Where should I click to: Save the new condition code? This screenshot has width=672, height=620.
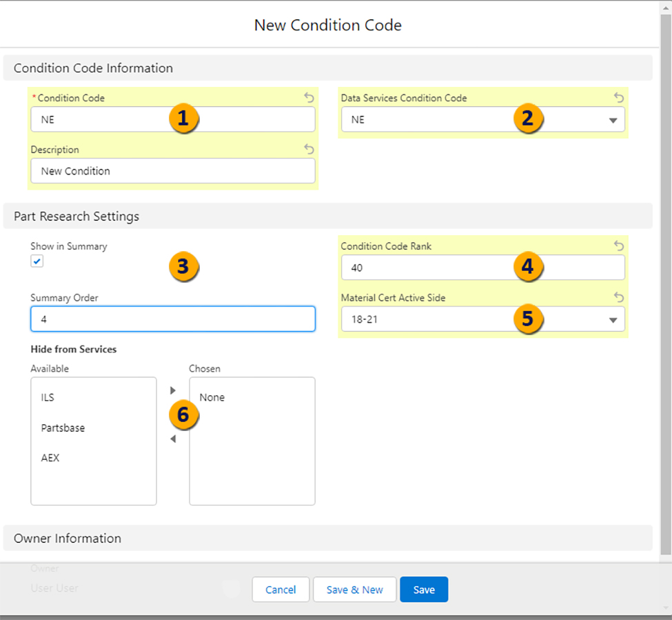(423, 590)
